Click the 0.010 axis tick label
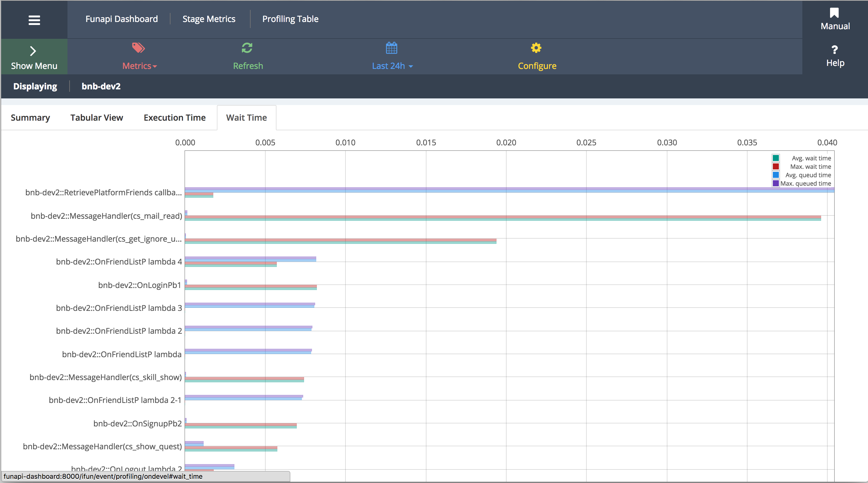 (x=345, y=142)
